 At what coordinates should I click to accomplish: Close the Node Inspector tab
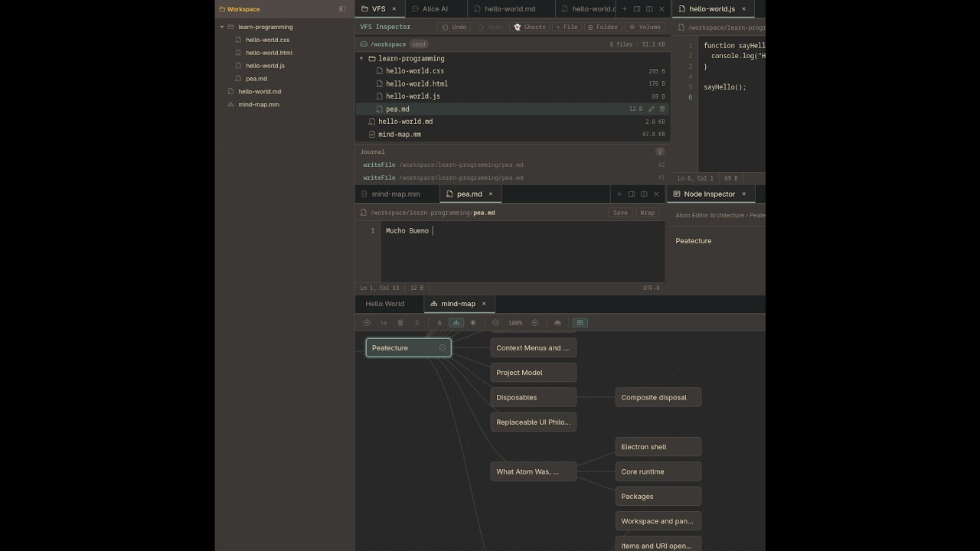pyautogui.click(x=743, y=194)
